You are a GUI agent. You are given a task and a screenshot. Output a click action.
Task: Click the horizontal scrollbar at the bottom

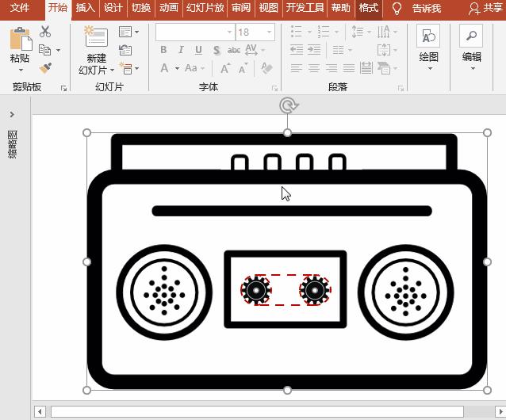click(x=257, y=411)
